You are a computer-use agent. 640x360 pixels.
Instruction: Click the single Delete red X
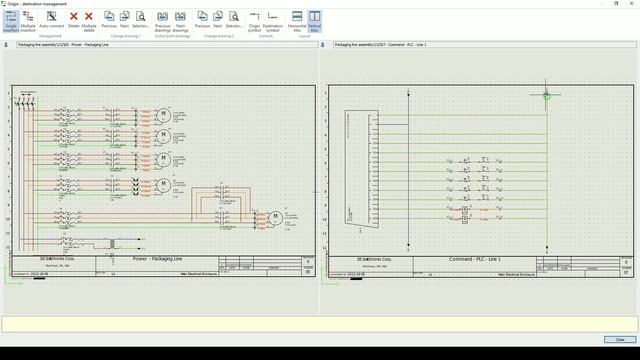[73, 20]
